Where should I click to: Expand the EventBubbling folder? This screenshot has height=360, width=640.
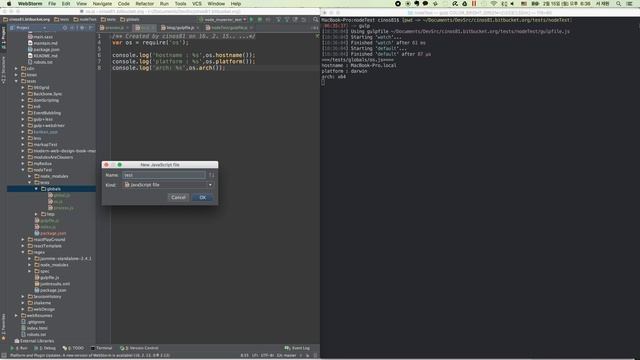pyautogui.click(x=23, y=113)
